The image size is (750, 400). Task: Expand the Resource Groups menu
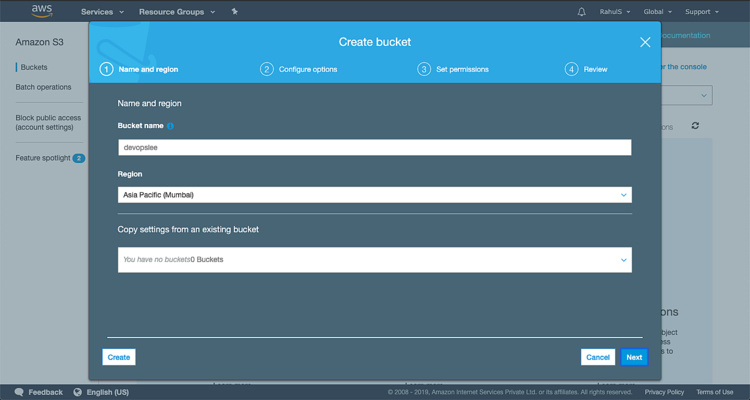[x=177, y=12]
